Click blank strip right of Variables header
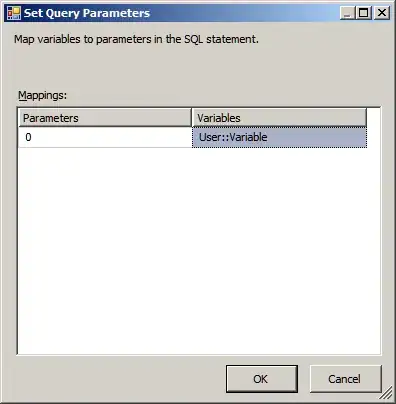 click(x=373, y=118)
